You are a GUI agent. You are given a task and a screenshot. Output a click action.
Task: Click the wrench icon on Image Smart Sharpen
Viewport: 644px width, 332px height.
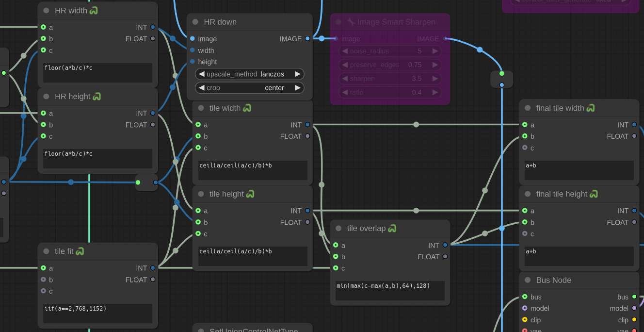tap(351, 22)
